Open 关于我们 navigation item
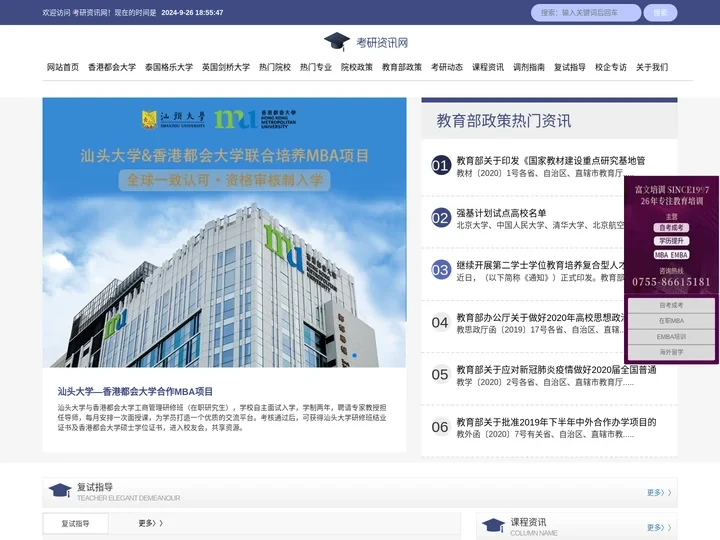This screenshot has width=720, height=540. (652, 67)
